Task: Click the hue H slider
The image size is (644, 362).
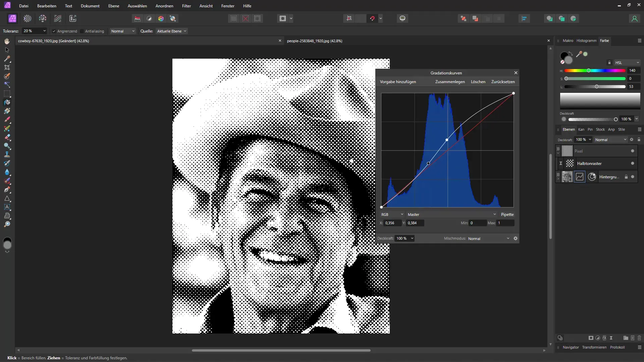Action: [x=595, y=71]
